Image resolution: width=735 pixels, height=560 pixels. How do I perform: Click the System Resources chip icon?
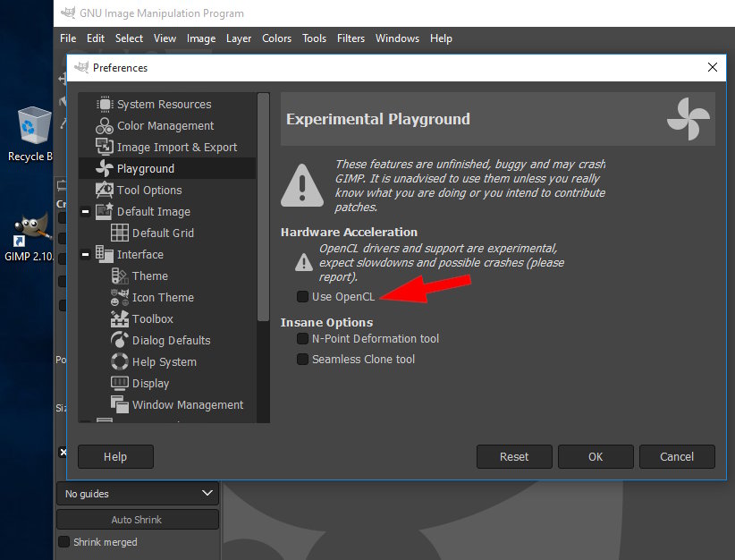(x=105, y=104)
